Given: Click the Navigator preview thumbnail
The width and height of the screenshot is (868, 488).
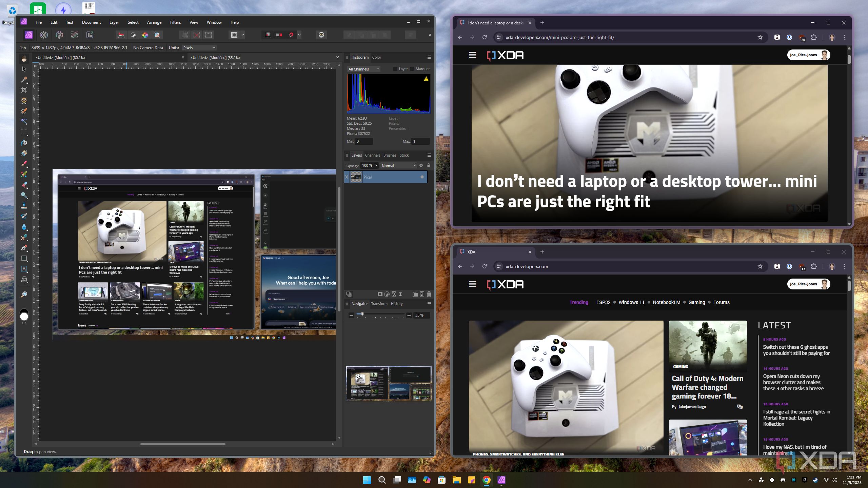Looking at the screenshot, I should [x=389, y=383].
